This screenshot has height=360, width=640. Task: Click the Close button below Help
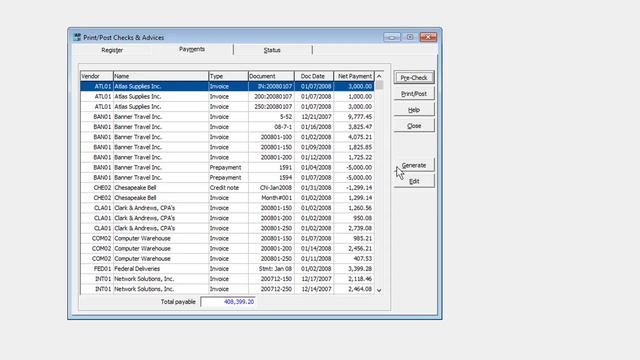(x=414, y=126)
